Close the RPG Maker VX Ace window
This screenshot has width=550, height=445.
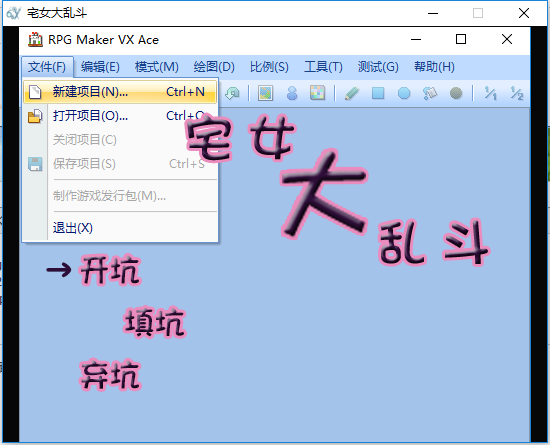point(507,39)
